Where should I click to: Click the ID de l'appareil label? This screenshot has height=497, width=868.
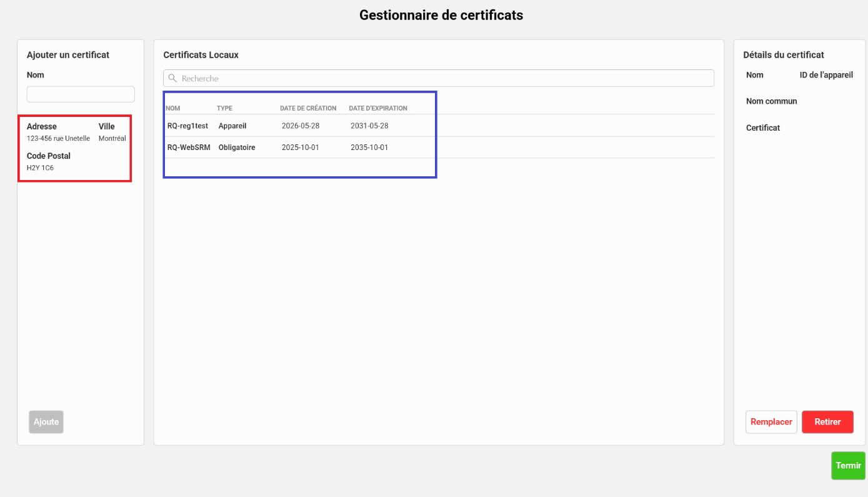tap(826, 75)
